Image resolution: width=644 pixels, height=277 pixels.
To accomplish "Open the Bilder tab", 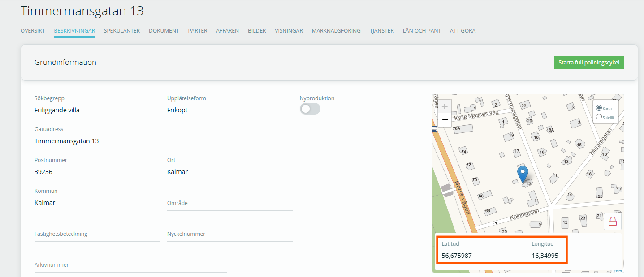I will 257,31.
